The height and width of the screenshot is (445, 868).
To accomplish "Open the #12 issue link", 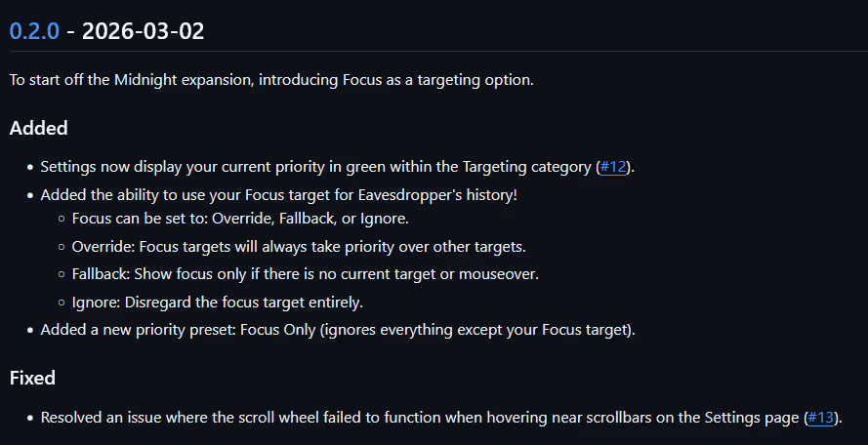I will [613, 167].
